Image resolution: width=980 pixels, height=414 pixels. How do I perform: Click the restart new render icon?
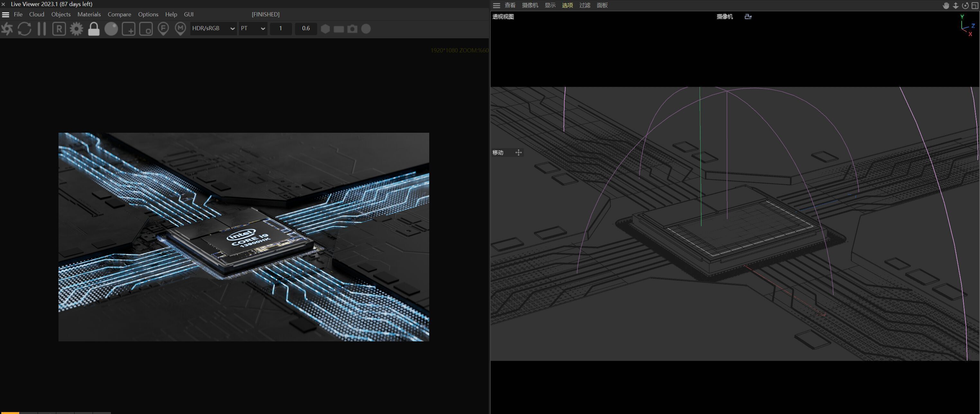point(24,29)
